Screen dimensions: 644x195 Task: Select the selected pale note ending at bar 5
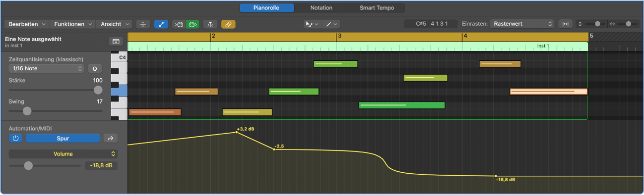coord(549,92)
